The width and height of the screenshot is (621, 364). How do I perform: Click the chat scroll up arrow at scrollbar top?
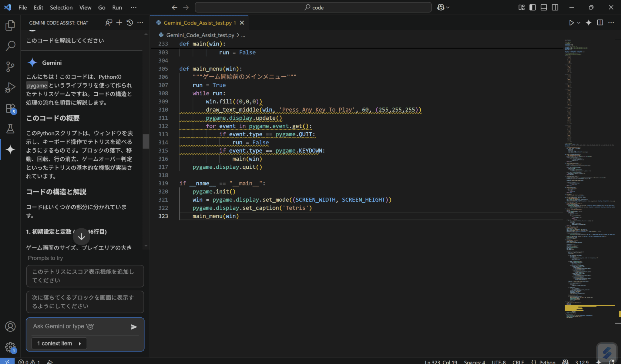[x=146, y=34]
